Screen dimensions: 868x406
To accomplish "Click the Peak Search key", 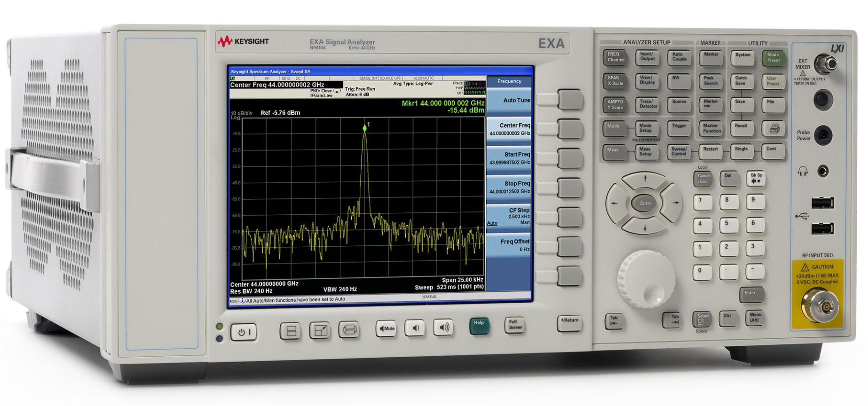I will coord(710,81).
